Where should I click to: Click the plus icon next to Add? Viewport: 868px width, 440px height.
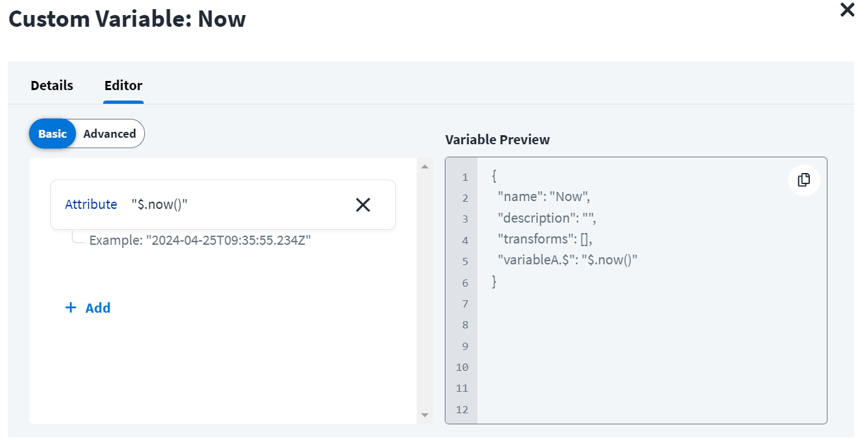pos(71,307)
